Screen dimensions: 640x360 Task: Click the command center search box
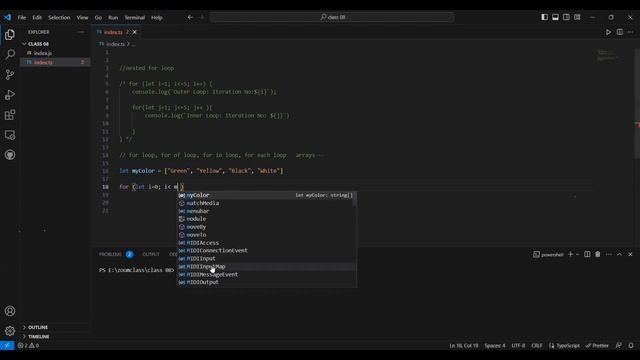(x=332, y=17)
